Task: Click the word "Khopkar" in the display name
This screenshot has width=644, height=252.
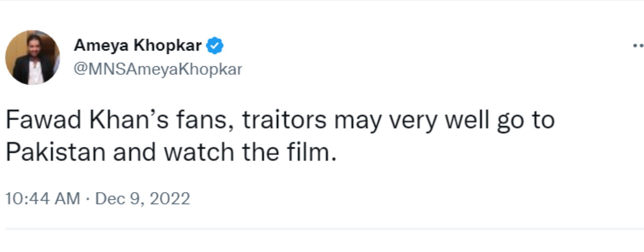Action: (168, 46)
